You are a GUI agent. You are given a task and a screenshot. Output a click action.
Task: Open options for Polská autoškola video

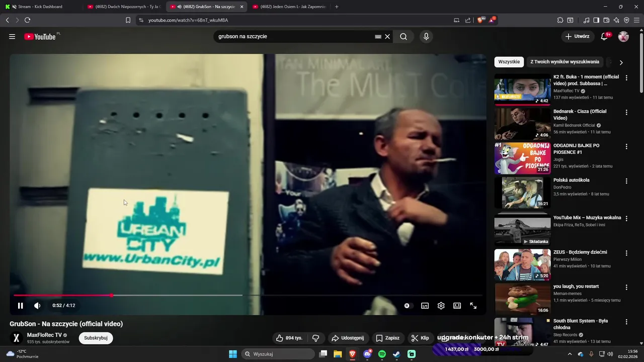point(626,180)
